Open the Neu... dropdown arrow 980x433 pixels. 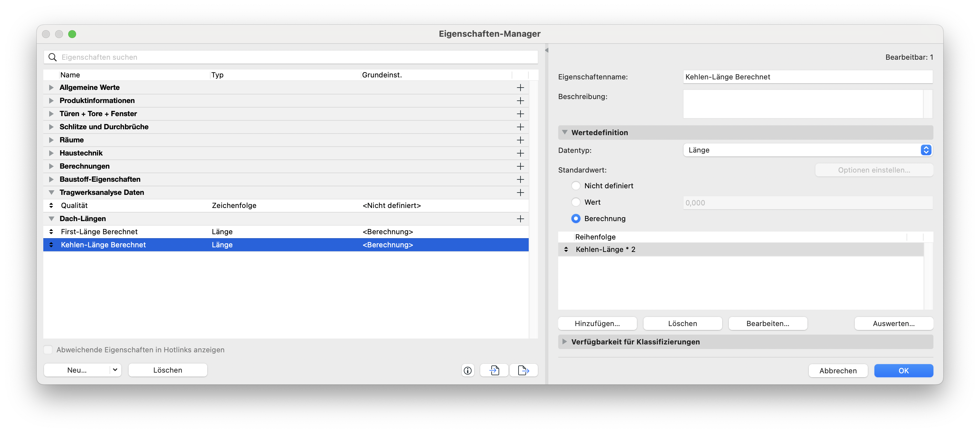115,370
